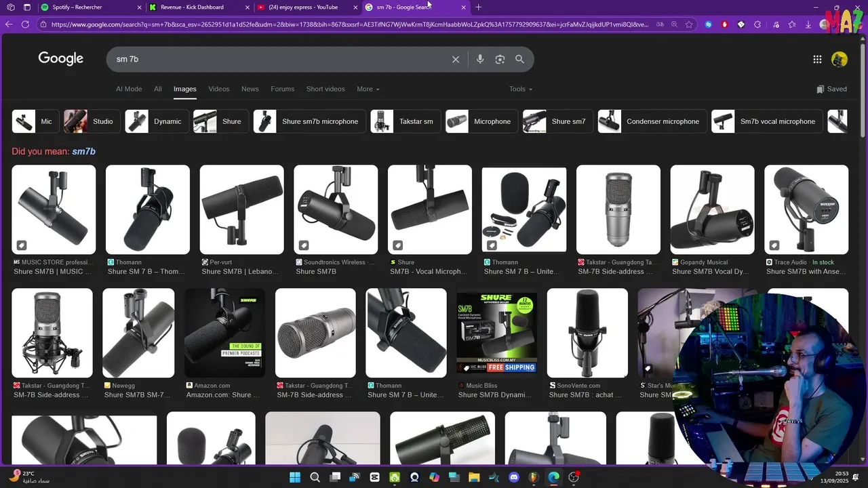Open FL Studio from the taskbar
This screenshot has width=868, height=488.
click(534, 477)
